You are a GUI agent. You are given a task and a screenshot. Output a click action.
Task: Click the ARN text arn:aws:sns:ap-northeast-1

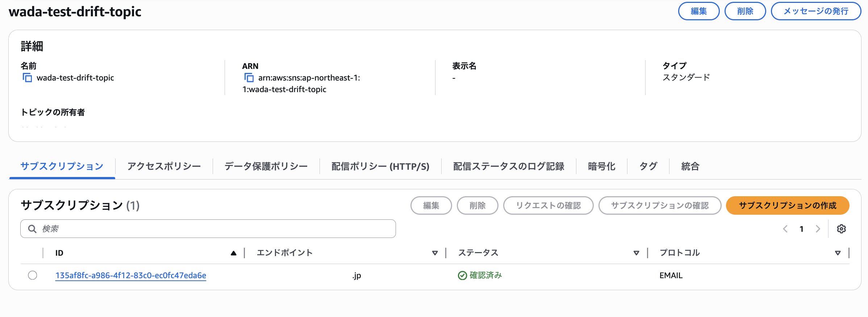[x=309, y=78]
